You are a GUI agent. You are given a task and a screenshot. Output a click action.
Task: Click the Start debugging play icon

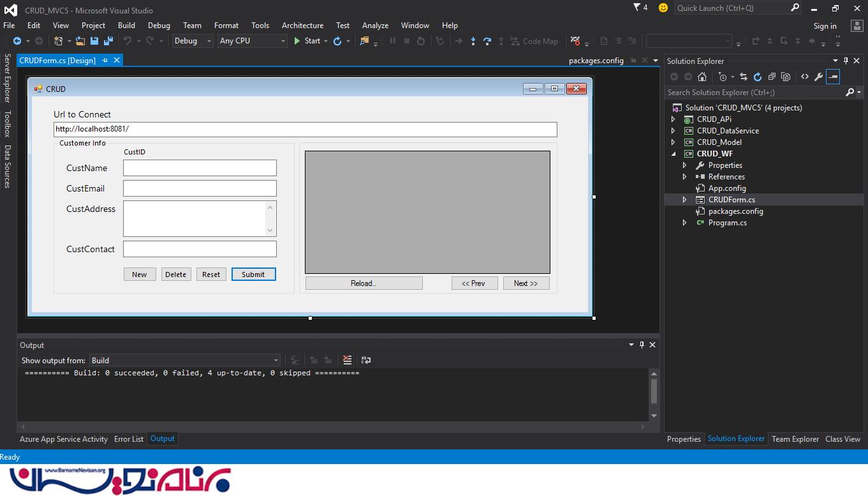[x=297, y=41]
